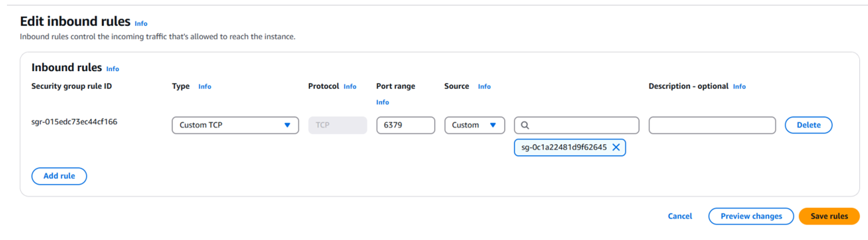Delete the inbound rule
The height and width of the screenshot is (240, 868).
click(x=808, y=125)
